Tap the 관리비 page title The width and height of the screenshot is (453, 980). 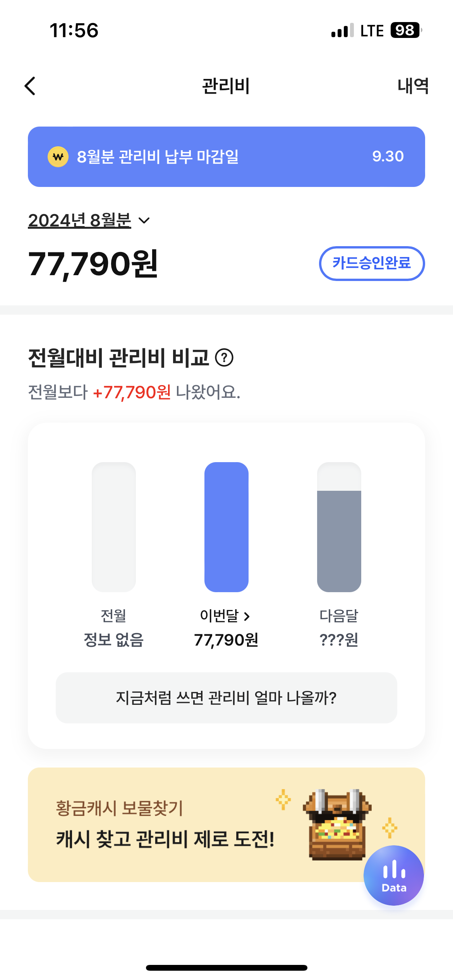coord(226,86)
